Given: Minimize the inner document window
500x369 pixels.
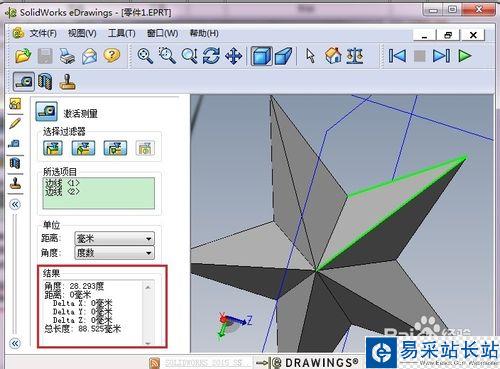Looking at the screenshot, I should point(424,35).
